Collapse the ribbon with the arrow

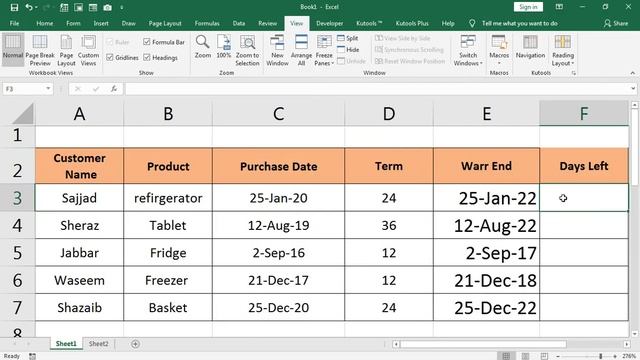633,73
